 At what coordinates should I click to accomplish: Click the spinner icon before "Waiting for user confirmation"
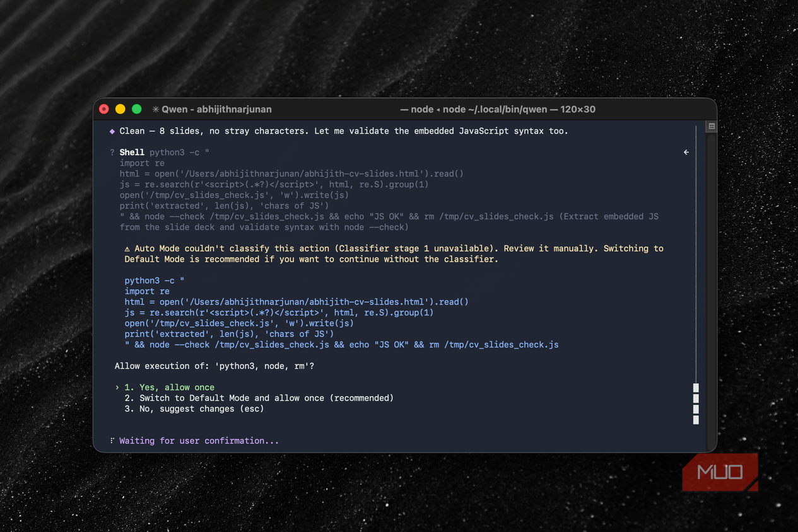click(112, 441)
